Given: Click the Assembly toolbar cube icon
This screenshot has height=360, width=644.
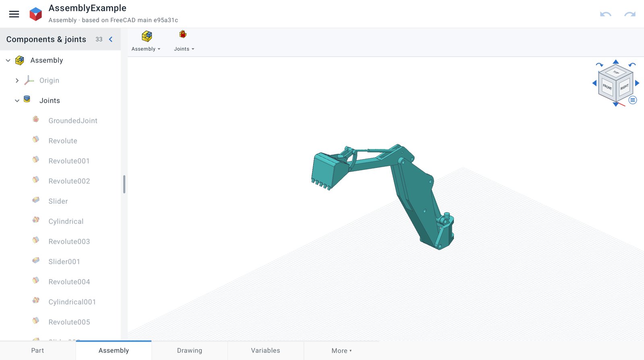Looking at the screenshot, I should (x=147, y=36).
